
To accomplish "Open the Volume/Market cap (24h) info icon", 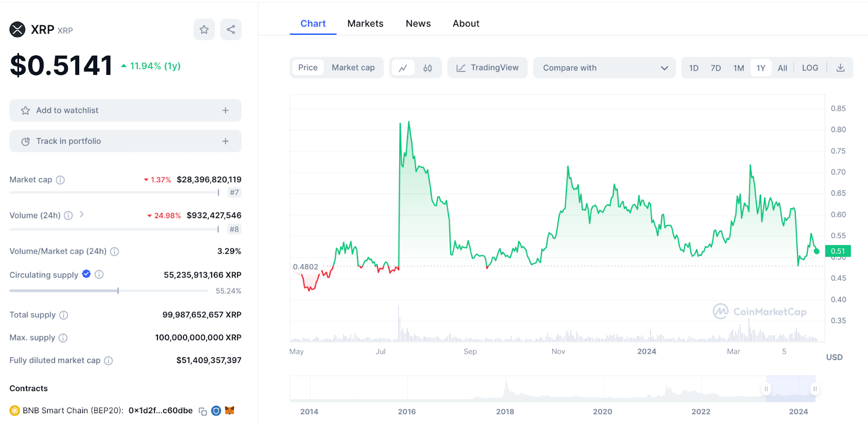I will pyautogui.click(x=114, y=252).
